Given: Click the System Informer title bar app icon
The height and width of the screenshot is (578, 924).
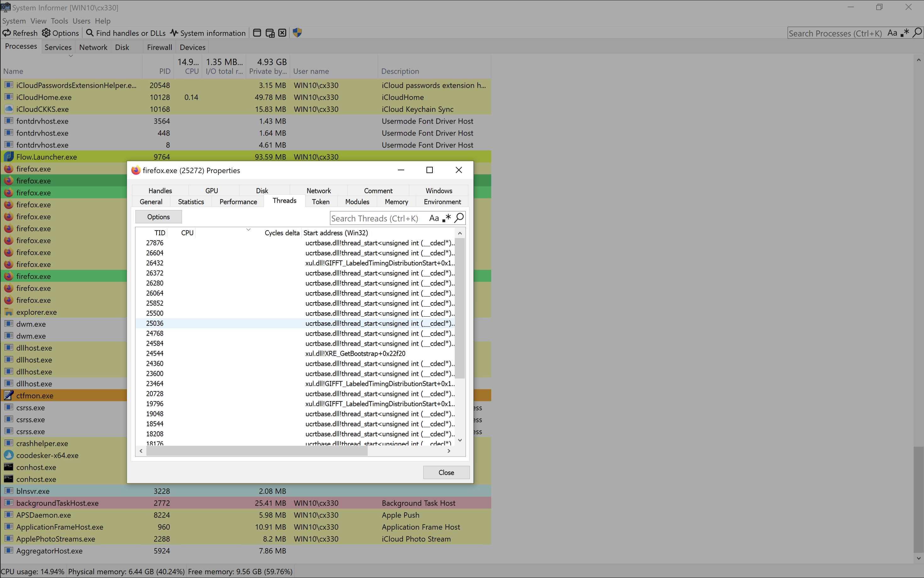Looking at the screenshot, I should point(6,7).
